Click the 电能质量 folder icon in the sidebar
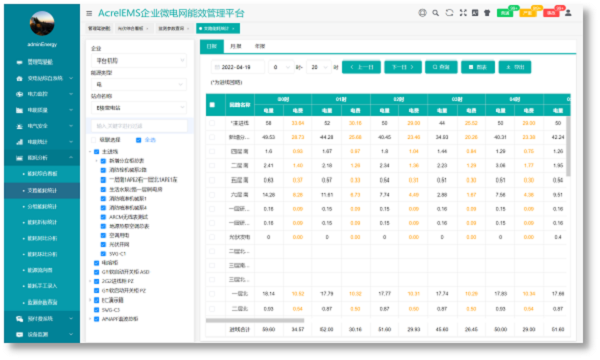 point(20,110)
